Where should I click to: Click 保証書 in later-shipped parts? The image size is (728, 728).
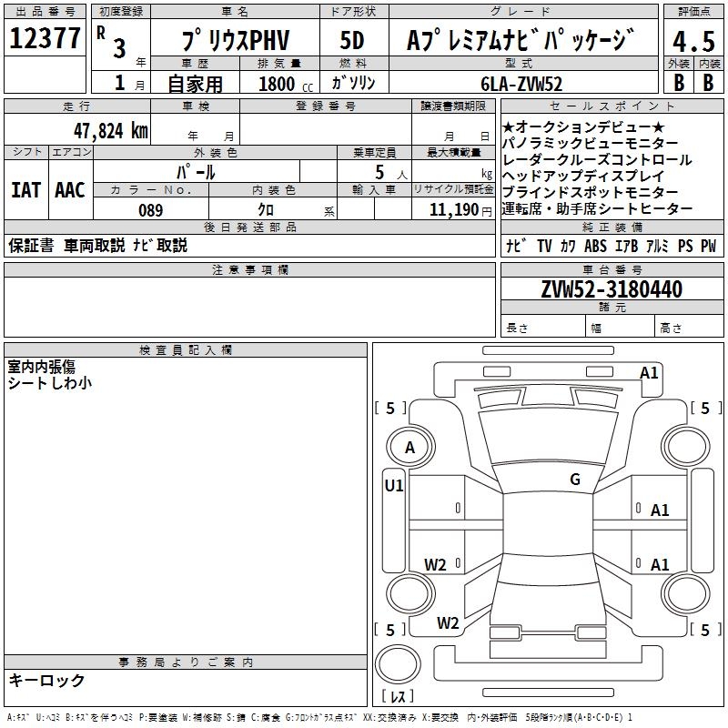(x=31, y=245)
